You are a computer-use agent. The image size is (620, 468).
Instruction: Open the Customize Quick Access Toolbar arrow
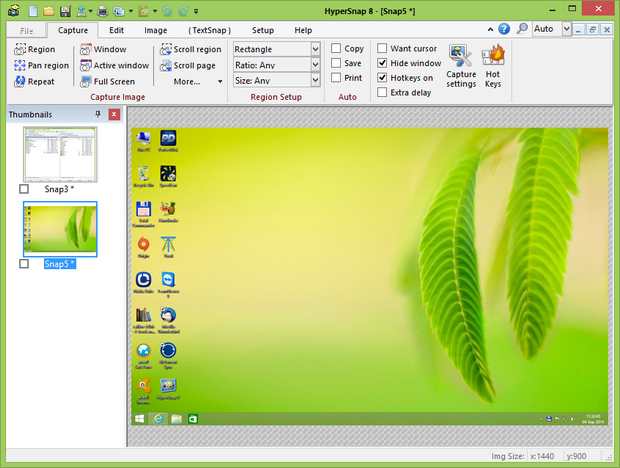pos(196,11)
